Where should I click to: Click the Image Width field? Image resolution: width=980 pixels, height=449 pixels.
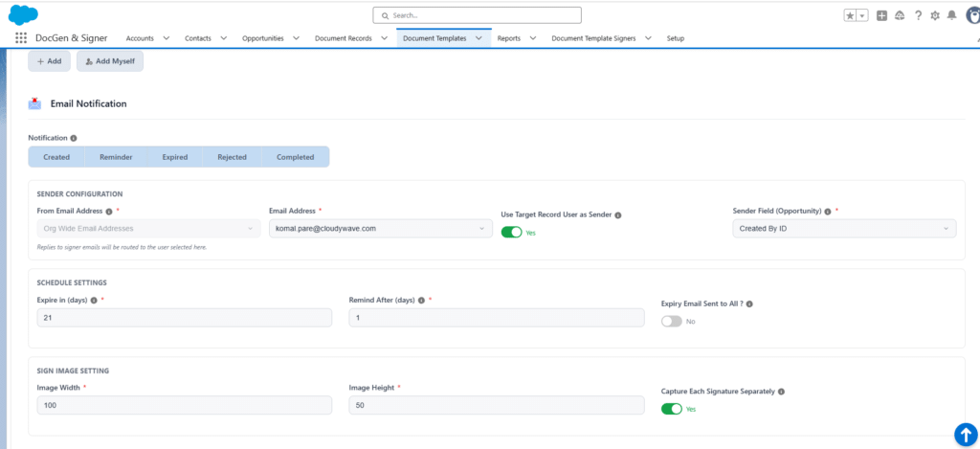[185, 405]
